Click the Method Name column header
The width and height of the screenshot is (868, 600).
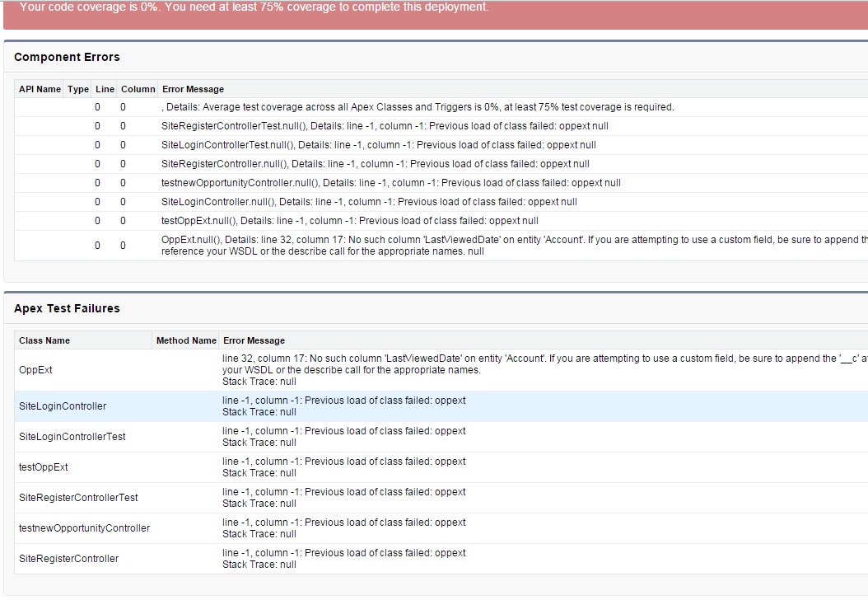coord(186,340)
